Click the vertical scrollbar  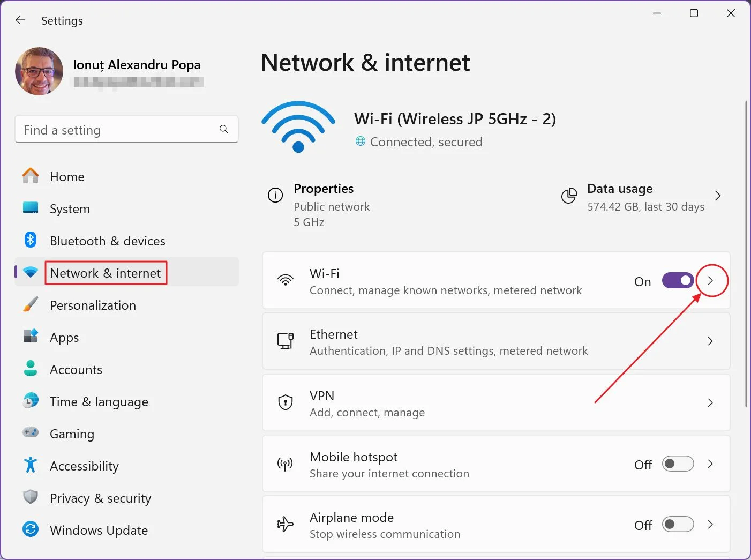click(746, 254)
